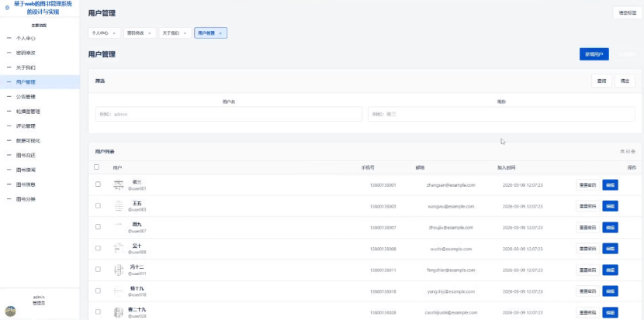The height and width of the screenshot is (320, 644).
Task: Click the logo icon beside system title
Action: coord(7,8)
